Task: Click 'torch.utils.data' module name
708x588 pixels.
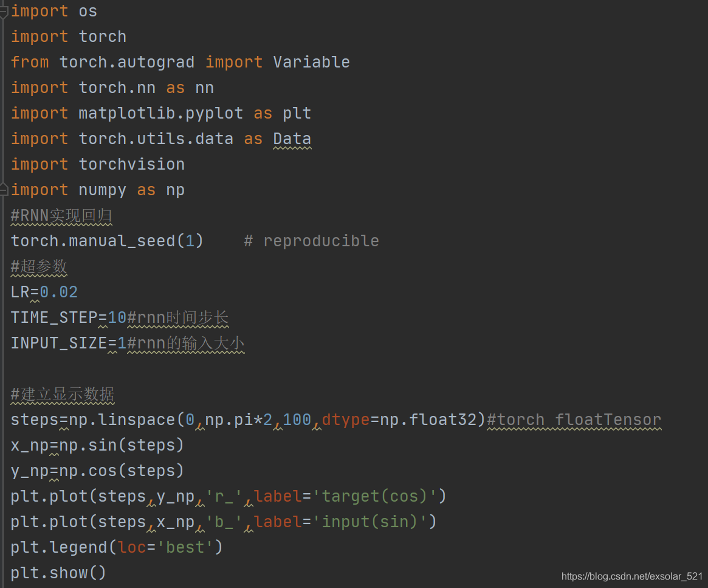Action: coord(156,139)
